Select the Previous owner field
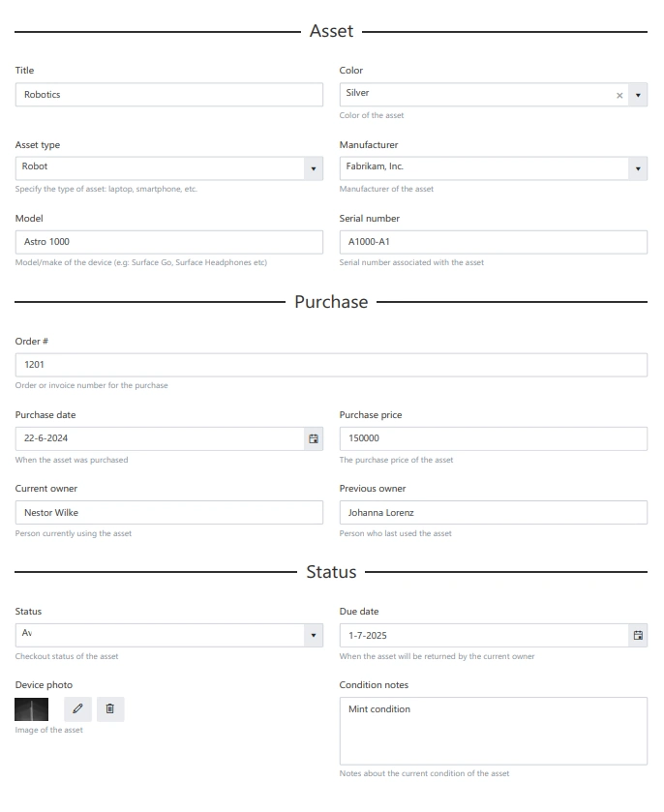 coord(493,513)
